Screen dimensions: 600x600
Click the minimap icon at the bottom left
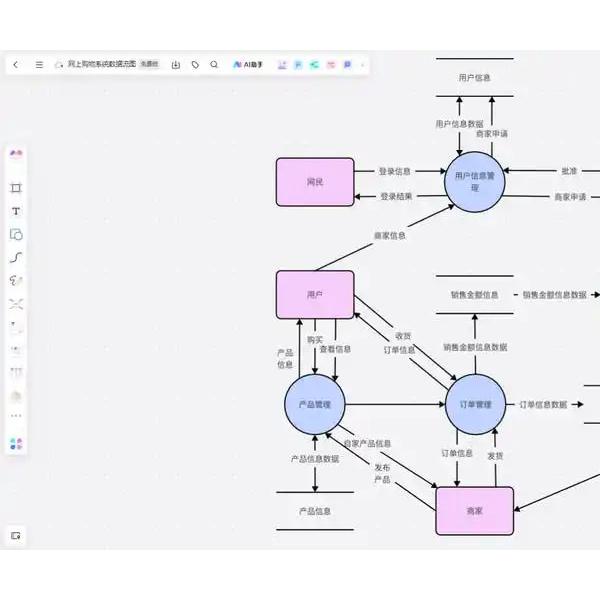[x=16, y=536]
